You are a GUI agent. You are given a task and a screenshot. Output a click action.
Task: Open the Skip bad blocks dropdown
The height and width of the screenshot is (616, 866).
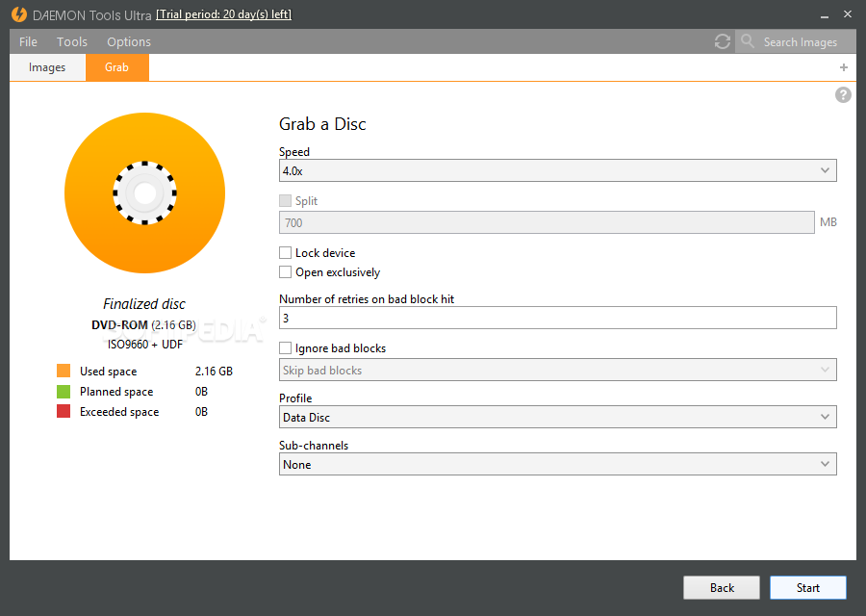[558, 371]
